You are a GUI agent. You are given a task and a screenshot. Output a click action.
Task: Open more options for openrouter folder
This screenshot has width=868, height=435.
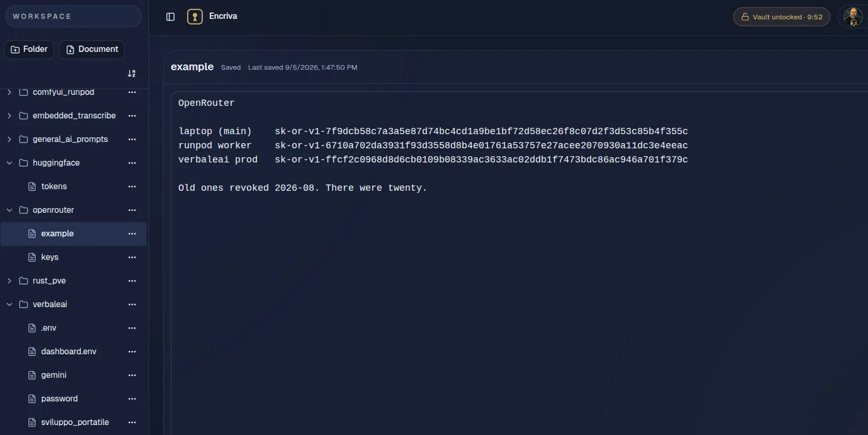coord(132,210)
